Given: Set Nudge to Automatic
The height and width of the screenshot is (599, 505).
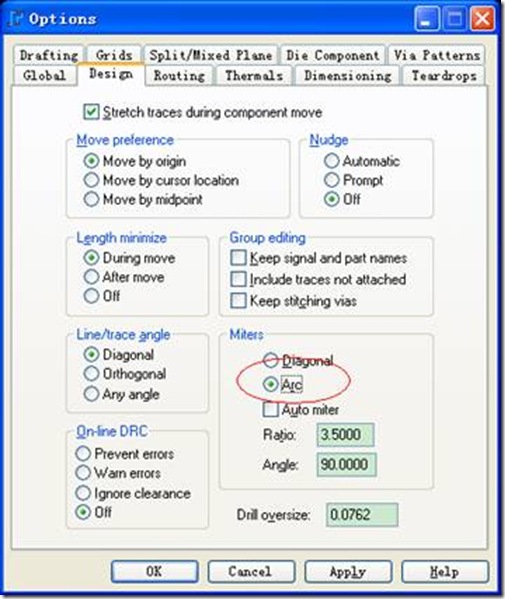Looking at the screenshot, I should [332, 161].
